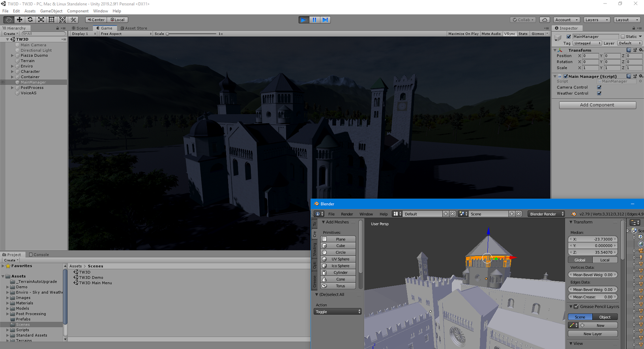
Task: Click the Stats button in Game view
Action: pos(523,34)
